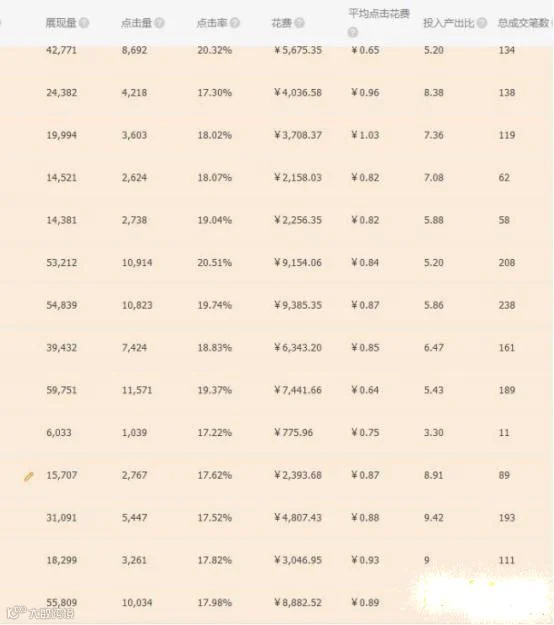Click the help icon beside 展现量
The width and height of the screenshot is (554, 625).
[x=84, y=23]
